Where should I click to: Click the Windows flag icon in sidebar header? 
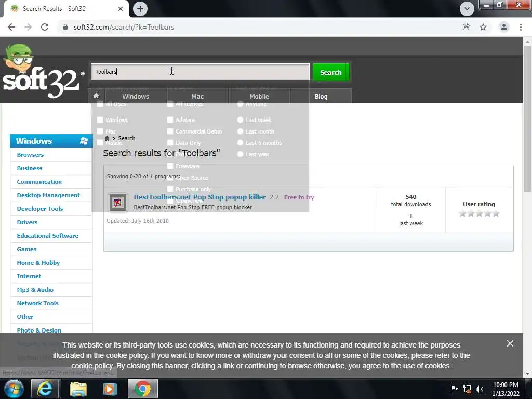pos(84,141)
